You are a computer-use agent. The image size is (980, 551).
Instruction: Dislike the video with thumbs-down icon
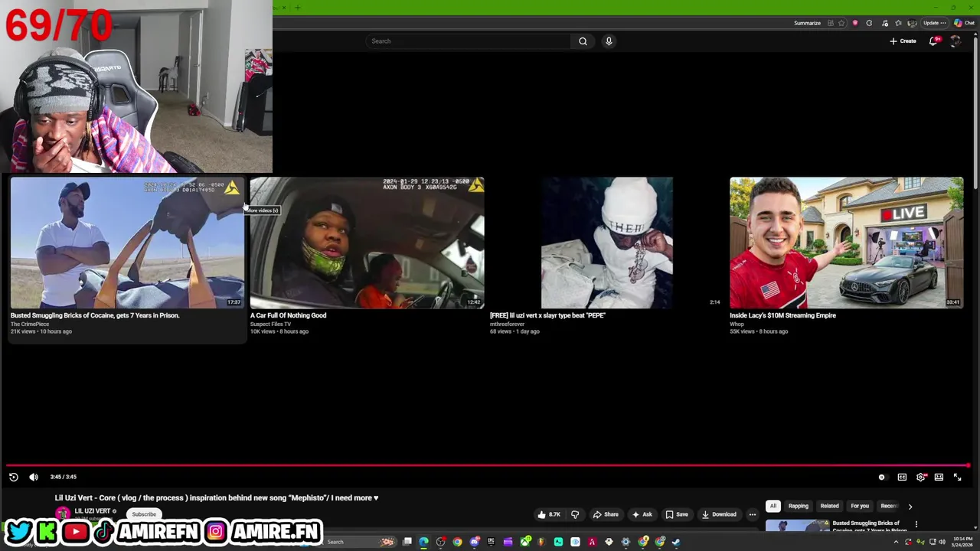[x=575, y=514]
